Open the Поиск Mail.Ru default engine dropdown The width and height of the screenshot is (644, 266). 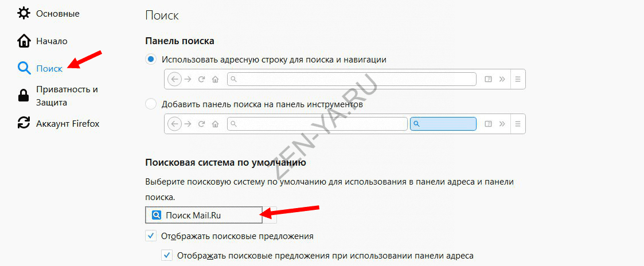pyautogui.click(x=210, y=214)
